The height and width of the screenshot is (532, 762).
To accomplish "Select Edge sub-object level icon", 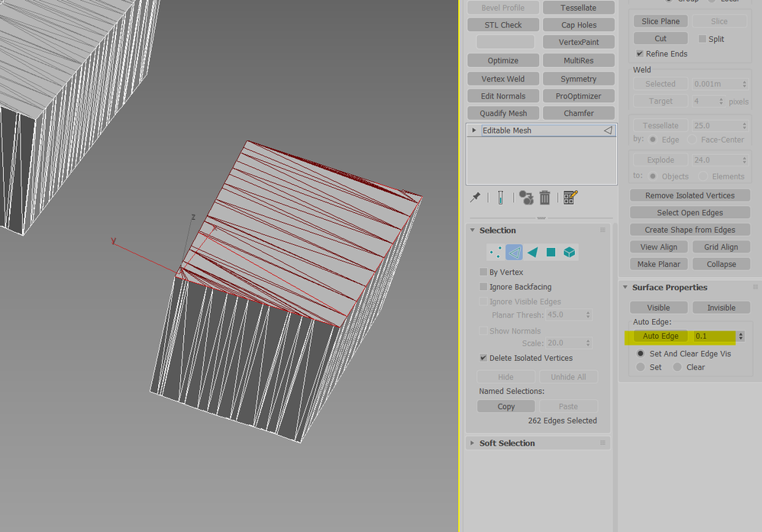I will point(514,252).
